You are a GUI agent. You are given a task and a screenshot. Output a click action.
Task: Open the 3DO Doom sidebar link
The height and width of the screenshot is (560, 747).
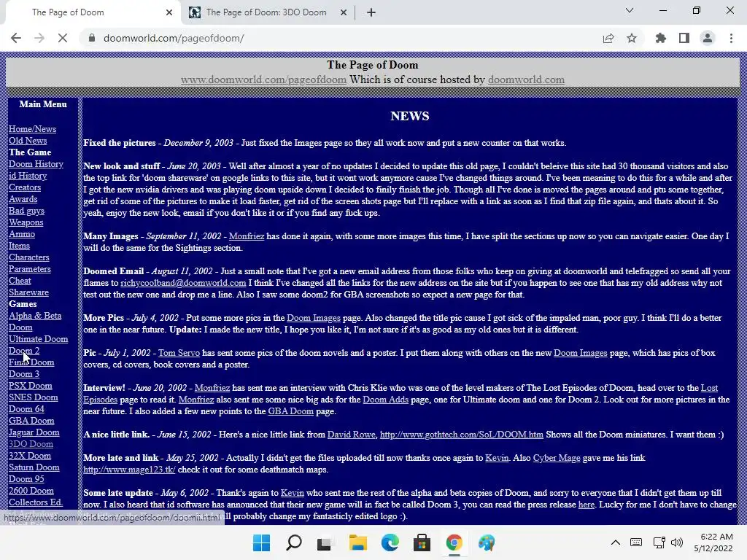click(31, 444)
